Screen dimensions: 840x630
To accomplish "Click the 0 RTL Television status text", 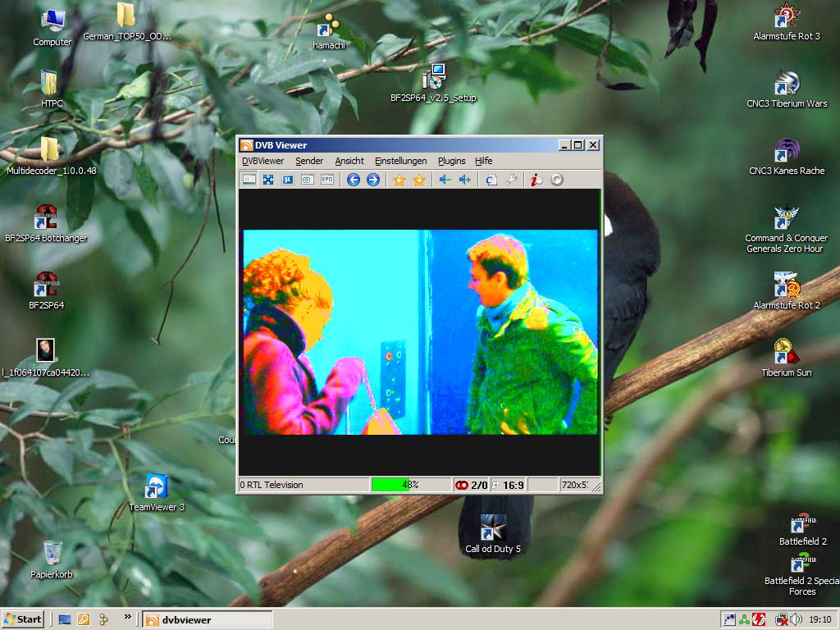I will [x=272, y=485].
